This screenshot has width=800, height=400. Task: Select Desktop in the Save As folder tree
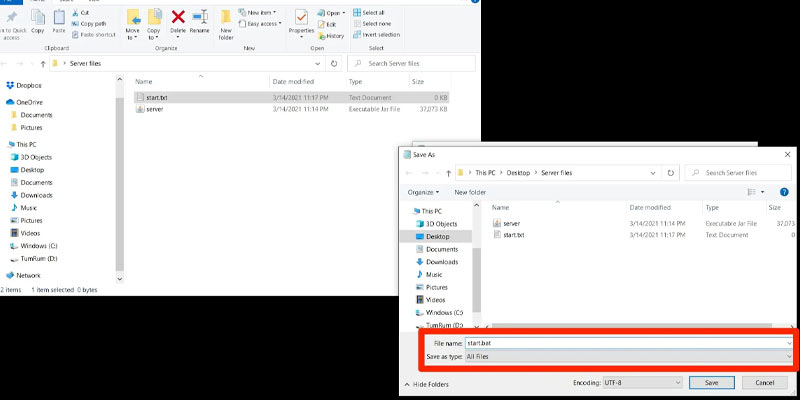click(x=440, y=236)
